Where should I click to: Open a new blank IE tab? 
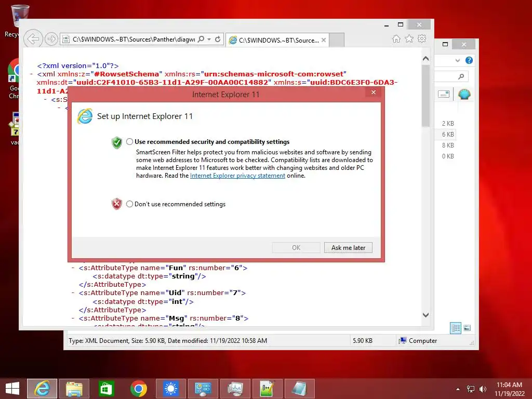[x=337, y=40]
